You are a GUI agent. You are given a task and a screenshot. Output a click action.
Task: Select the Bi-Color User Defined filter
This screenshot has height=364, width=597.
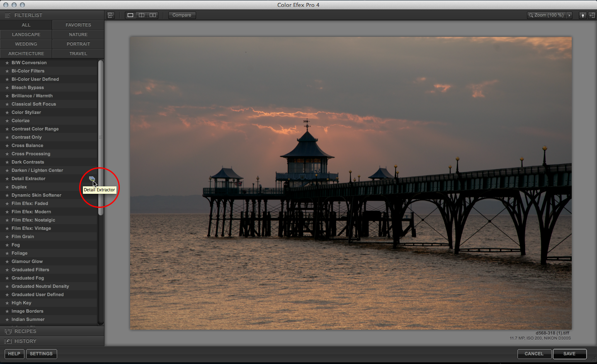click(x=49, y=80)
